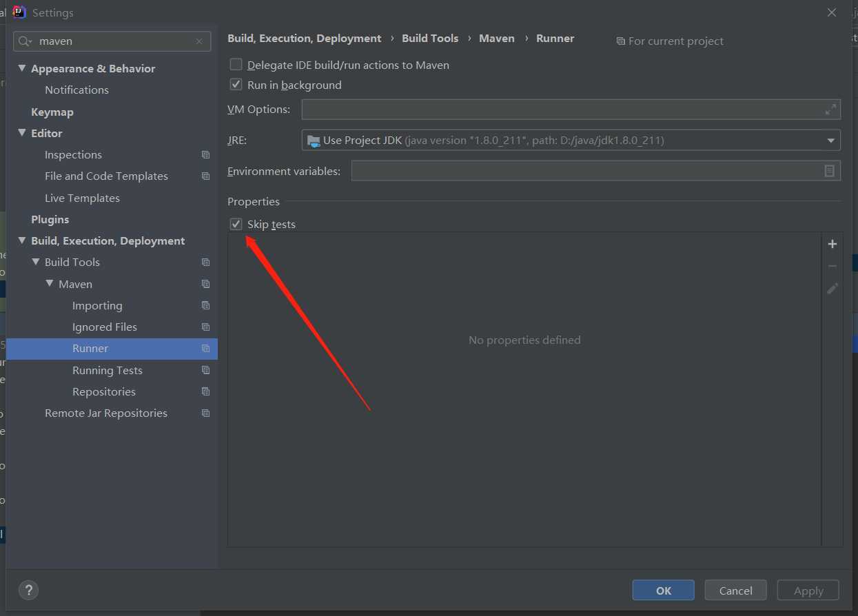Collapse the Maven tree node
This screenshot has height=616, width=858.
click(50, 284)
